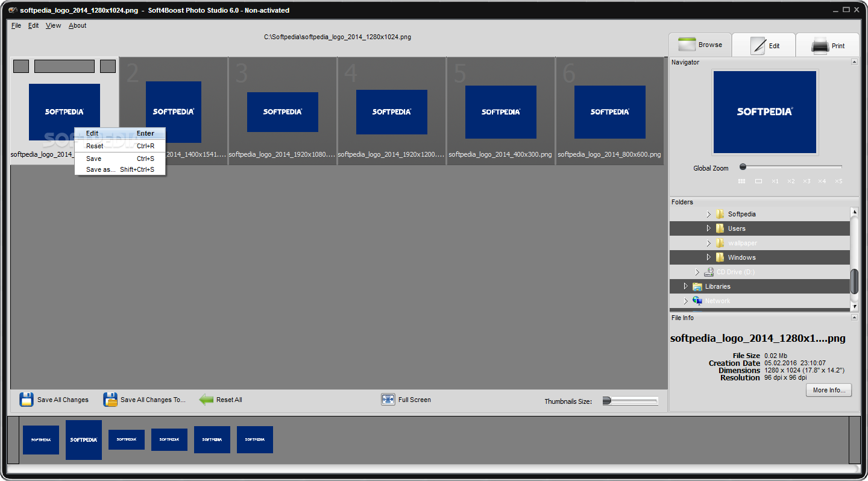Expand the Softpedia folder node
Screen dimensions: 868x481
point(709,214)
